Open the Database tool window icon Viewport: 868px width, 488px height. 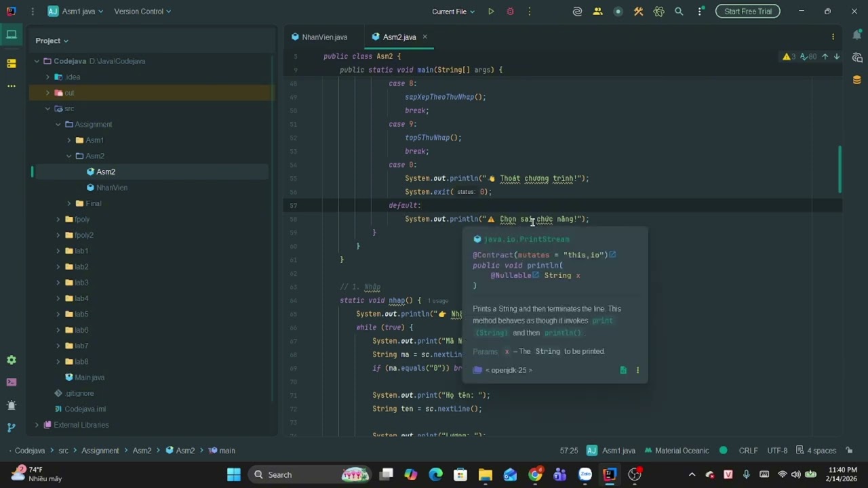[x=856, y=80]
